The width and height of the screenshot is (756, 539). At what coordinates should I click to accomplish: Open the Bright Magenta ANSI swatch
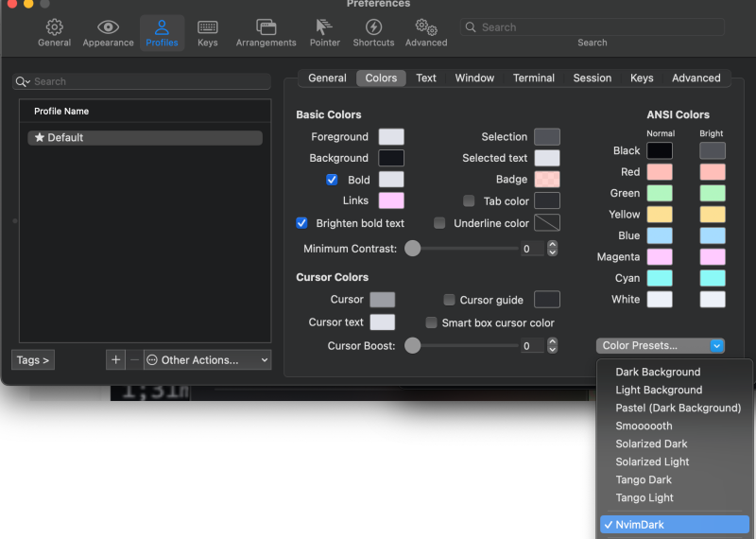pos(713,256)
